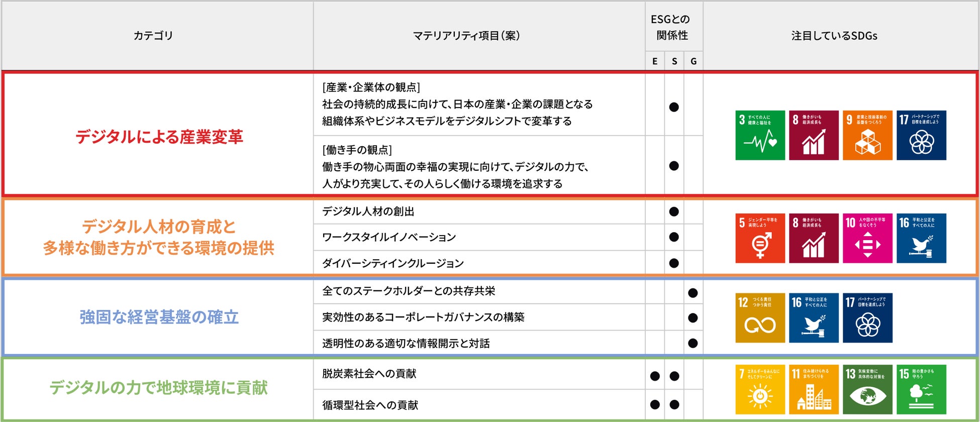Click the E sub-header under ESGとの関係性

tap(655, 61)
